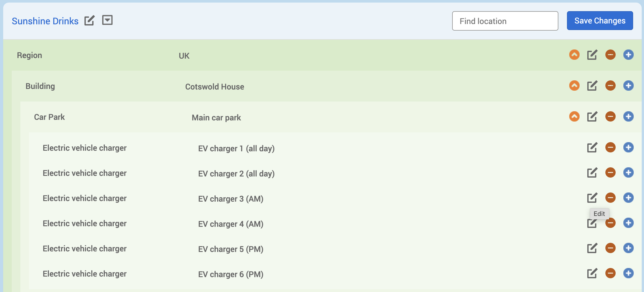This screenshot has width=644, height=292.
Task: Click the plus icon for EV charger 6 (PM)
Action: point(628,273)
